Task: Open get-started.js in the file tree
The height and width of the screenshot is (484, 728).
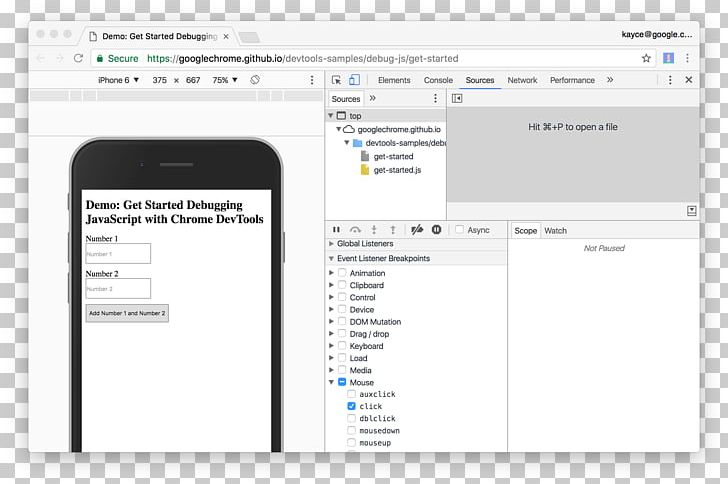Action: point(397,170)
